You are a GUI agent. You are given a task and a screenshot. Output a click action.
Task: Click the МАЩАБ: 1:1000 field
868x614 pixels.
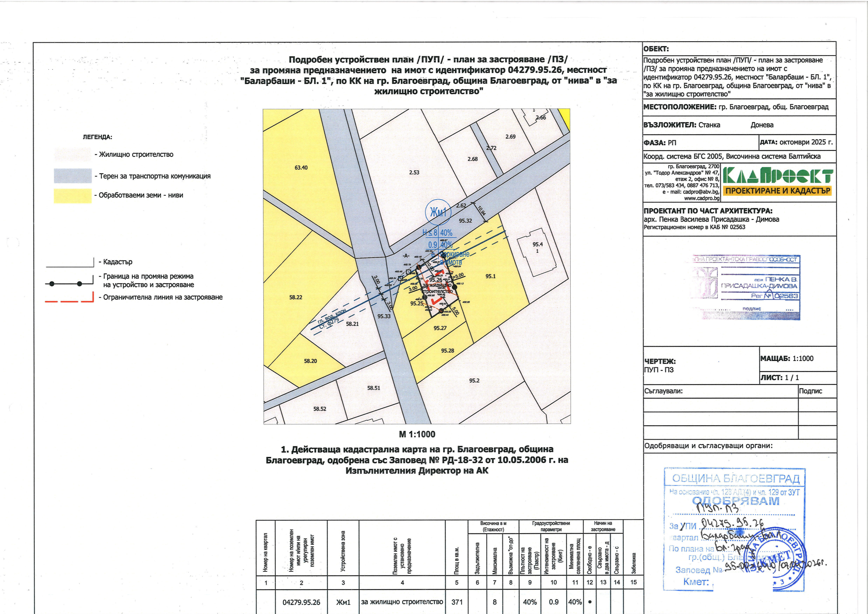click(787, 359)
